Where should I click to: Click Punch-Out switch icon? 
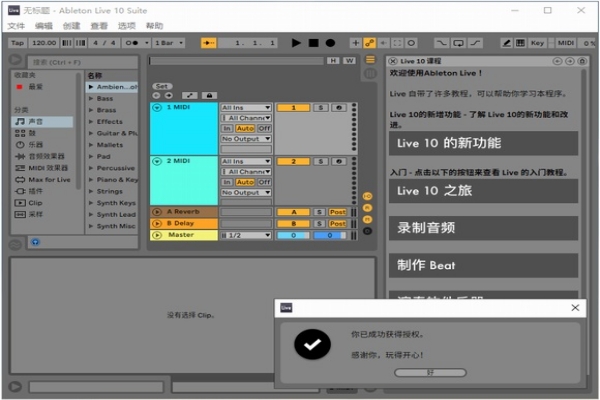coord(475,43)
